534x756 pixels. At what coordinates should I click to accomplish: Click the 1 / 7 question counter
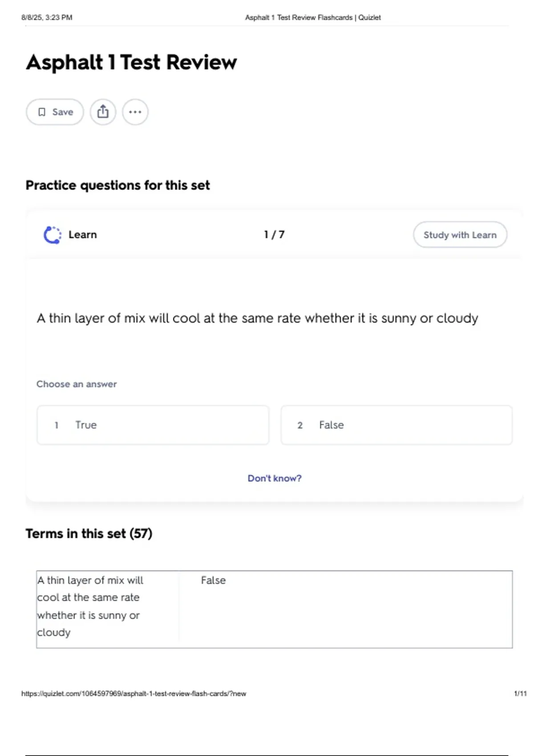[x=274, y=235]
